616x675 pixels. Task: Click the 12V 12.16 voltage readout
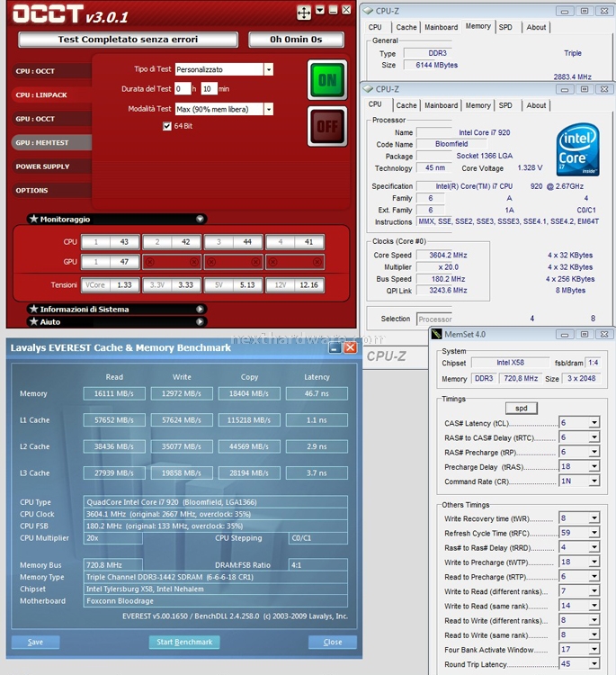coord(295,285)
